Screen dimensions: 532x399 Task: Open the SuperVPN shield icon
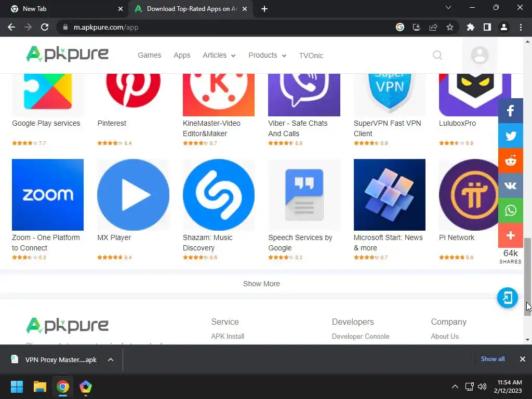(x=390, y=95)
